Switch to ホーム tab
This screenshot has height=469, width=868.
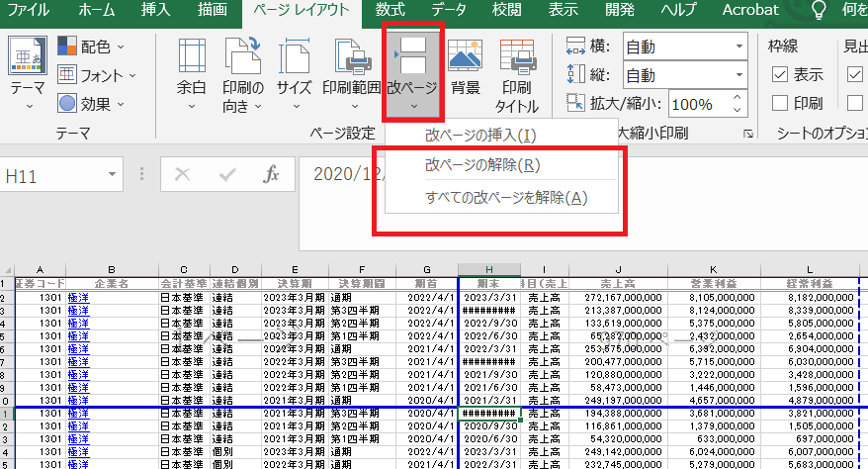point(96,10)
